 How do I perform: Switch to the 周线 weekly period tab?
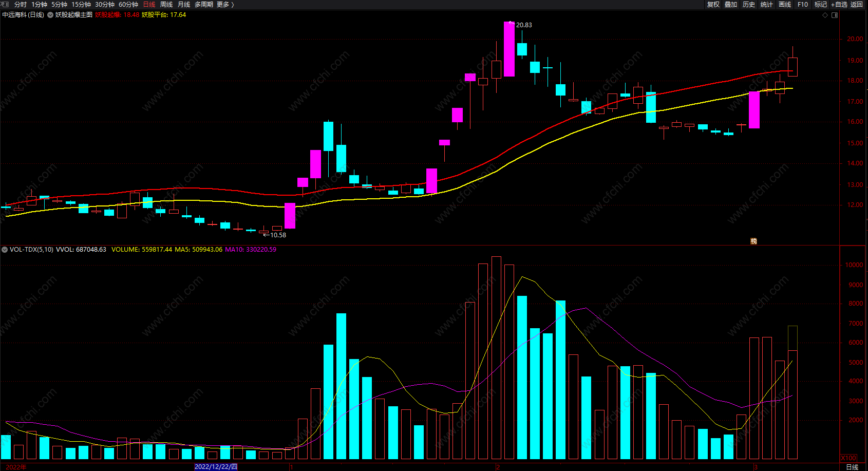click(x=166, y=4)
